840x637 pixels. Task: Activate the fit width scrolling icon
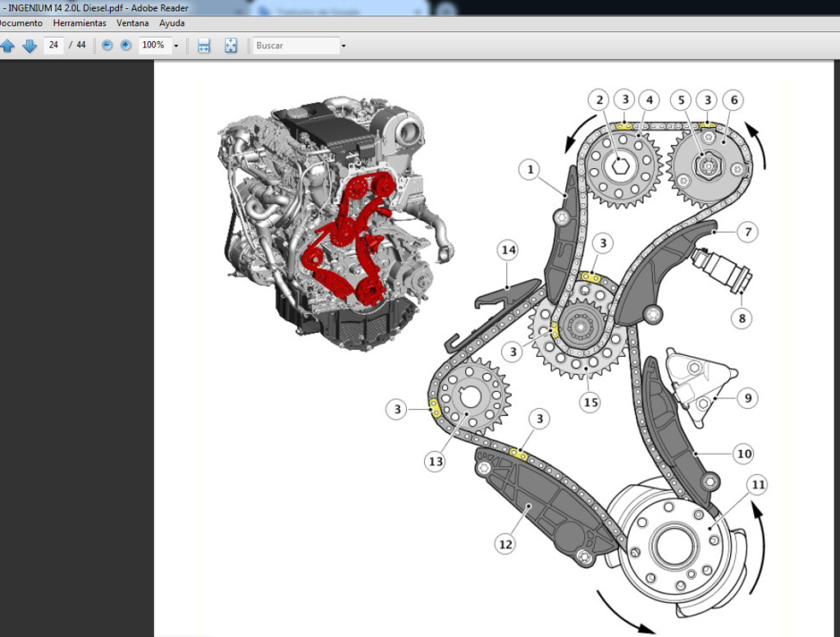[x=204, y=45]
